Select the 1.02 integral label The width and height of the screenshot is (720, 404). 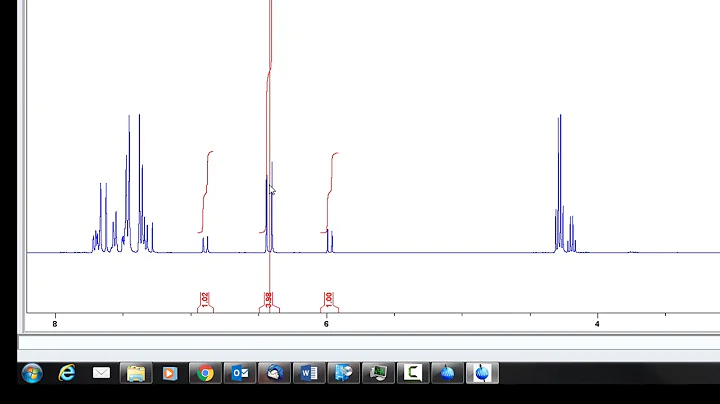coord(205,299)
